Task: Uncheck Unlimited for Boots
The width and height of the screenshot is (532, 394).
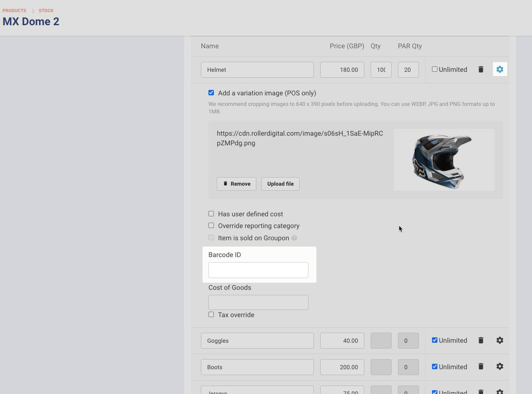Action: [x=435, y=366]
